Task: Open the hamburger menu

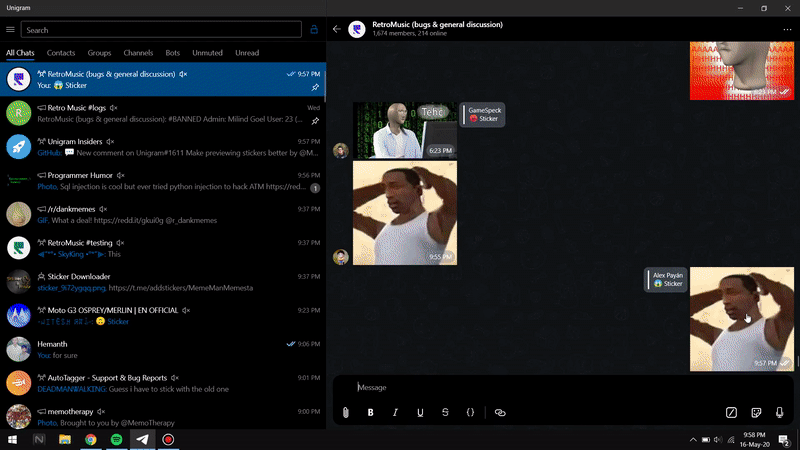Action: 10,30
